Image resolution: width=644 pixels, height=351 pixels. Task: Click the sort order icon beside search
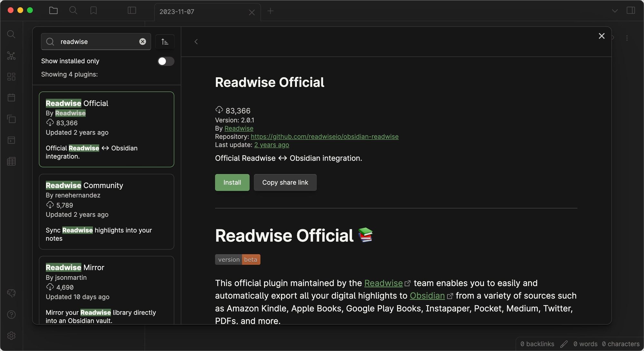coord(165,42)
